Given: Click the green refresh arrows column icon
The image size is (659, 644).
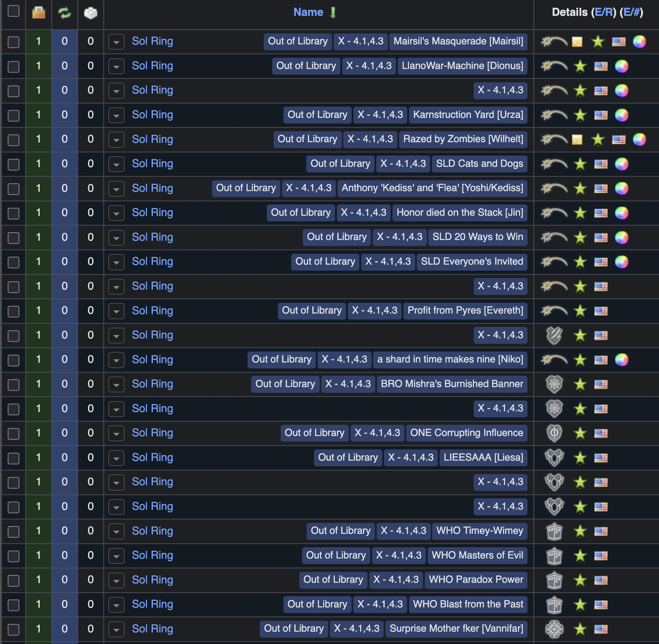Looking at the screenshot, I should (64, 13).
